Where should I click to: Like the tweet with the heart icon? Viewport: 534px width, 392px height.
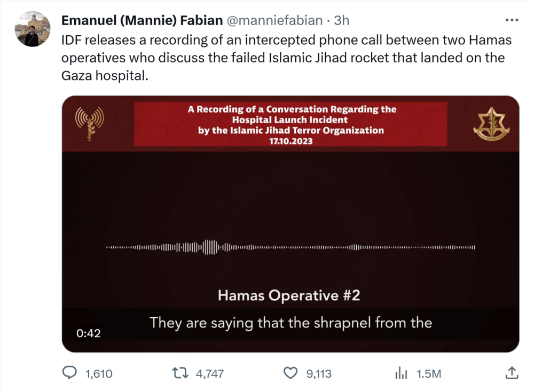(x=290, y=373)
